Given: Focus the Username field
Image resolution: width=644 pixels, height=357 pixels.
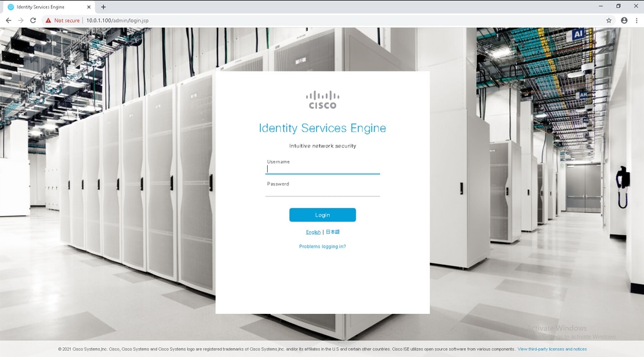Looking at the screenshot, I should point(323,169).
